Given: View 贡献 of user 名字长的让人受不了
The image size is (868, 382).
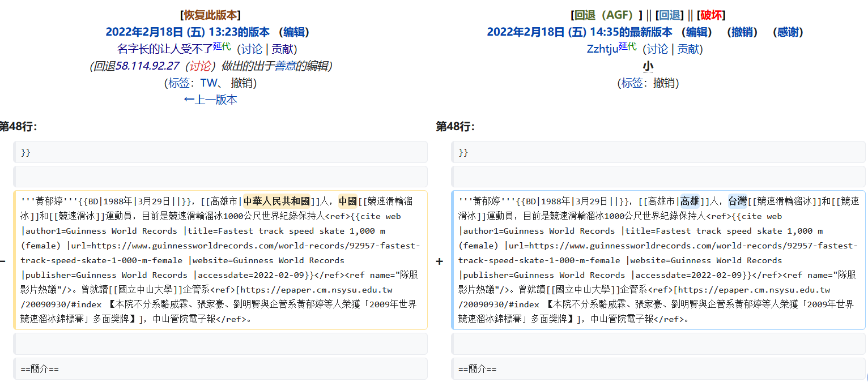Looking at the screenshot, I should [x=282, y=49].
